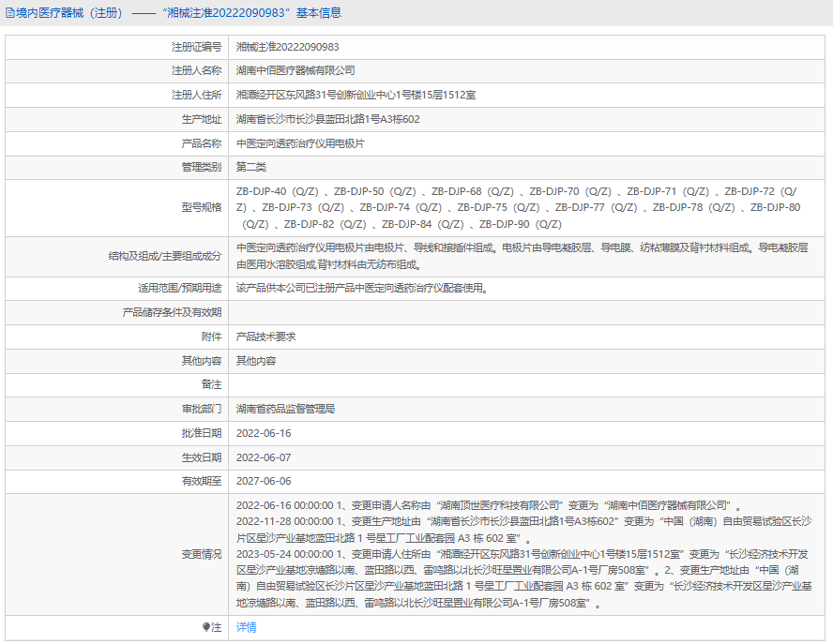The image size is (833, 644).
Task: Click the 结构及组成/主要组成成分 label
Action: pyautogui.click(x=165, y=257)
